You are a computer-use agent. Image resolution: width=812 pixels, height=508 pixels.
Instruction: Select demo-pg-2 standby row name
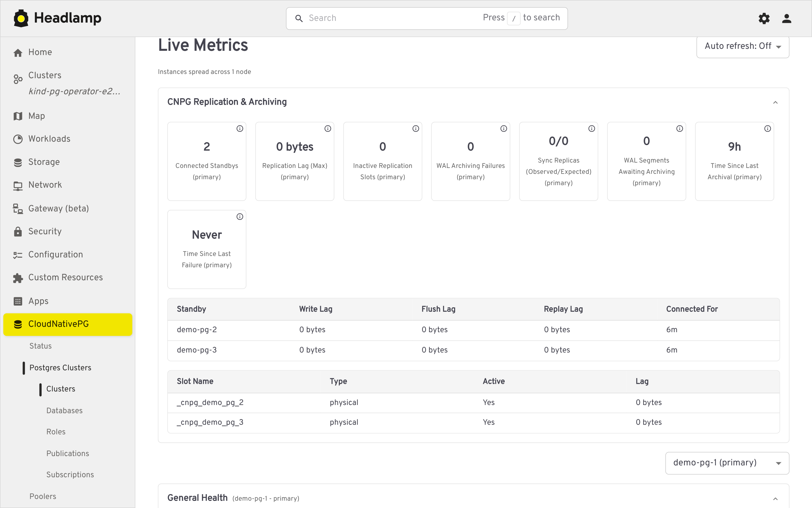click(197, 330)
